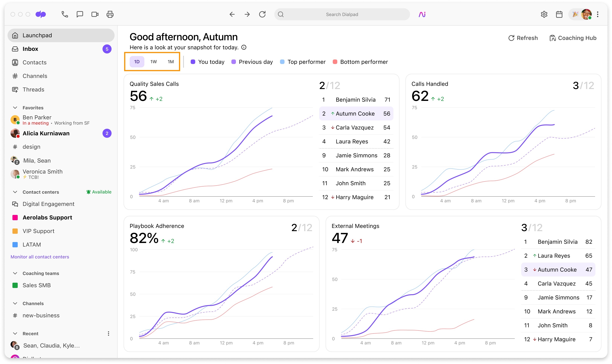Open Mila, Sean group chat
Screen dimensions: 612x364
(61, 161)
